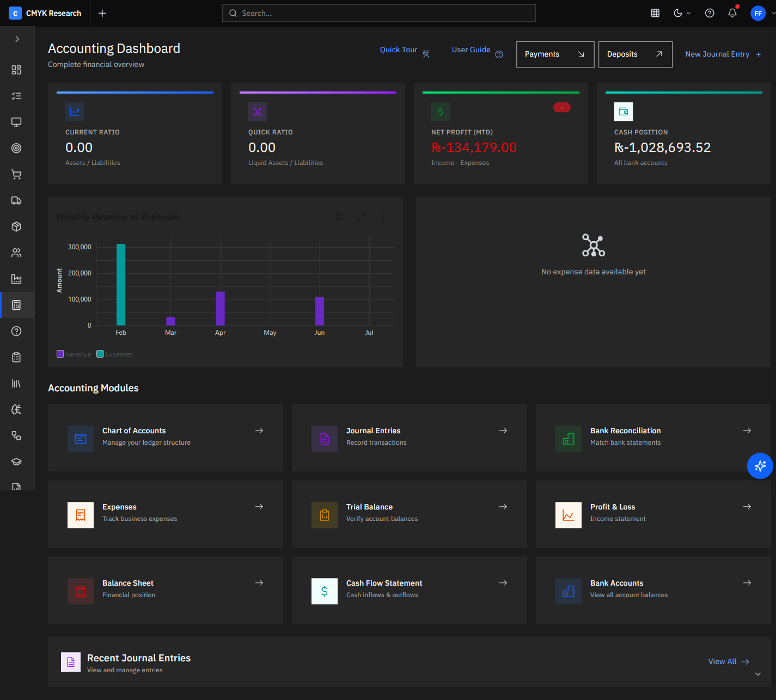Screen dimensions: 776x700
Task: Click the Deposits button
Action: click(x=635, y=54)
